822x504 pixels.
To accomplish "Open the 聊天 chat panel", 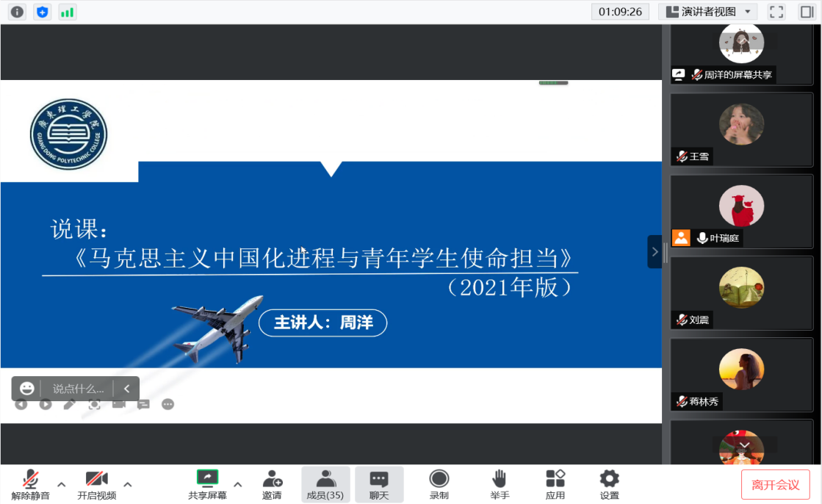I will tap(379, 485).
